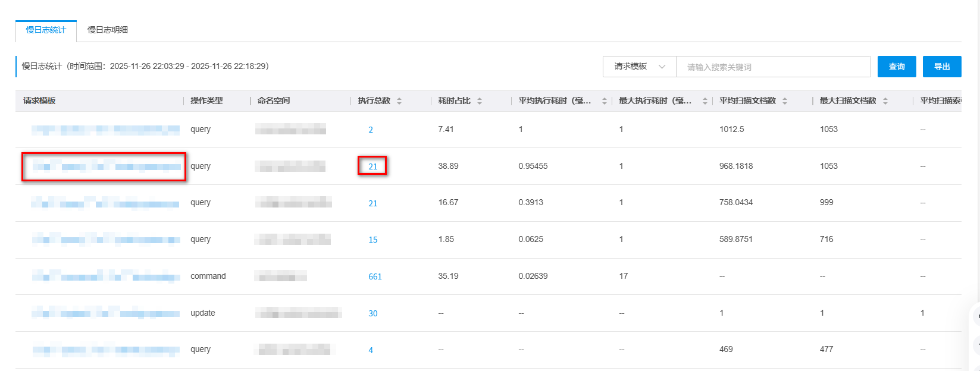The width and height of the screenshot is (980, 371).
Task: Toggle sorting on 最大执行耗时 column arrows
Action: tap(705, 101)
